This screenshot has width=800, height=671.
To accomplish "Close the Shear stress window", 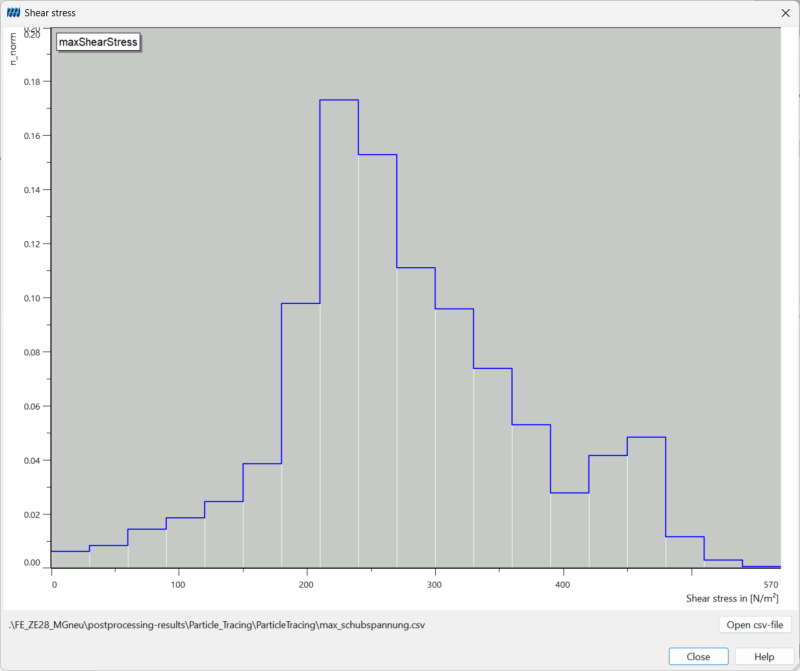I will pos(786,13).
